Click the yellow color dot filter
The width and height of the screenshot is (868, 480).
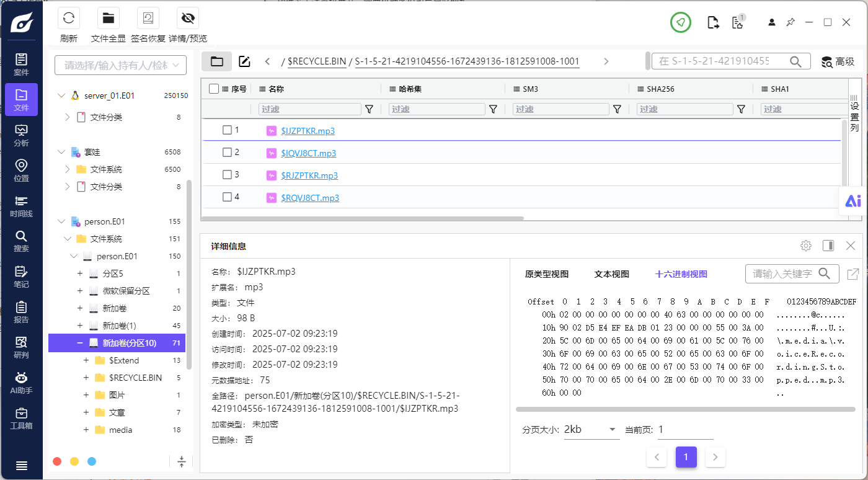coord(74,461)
